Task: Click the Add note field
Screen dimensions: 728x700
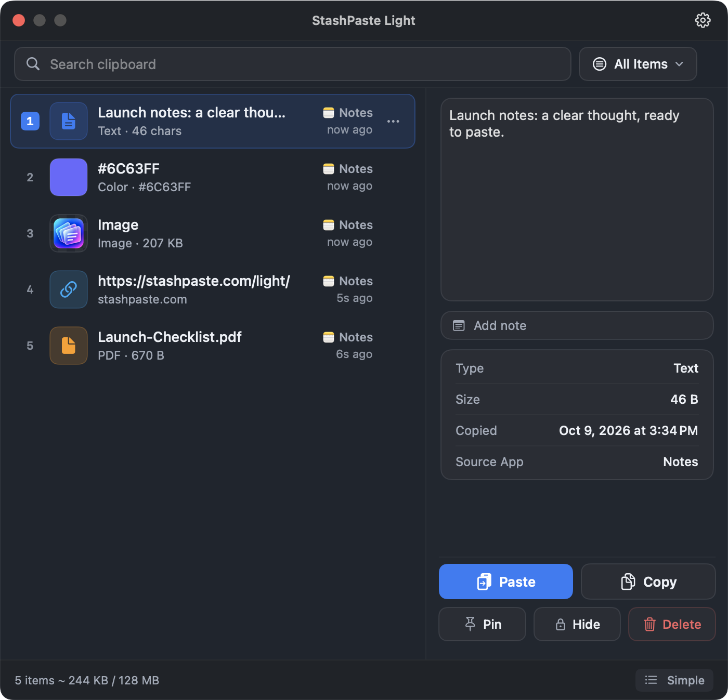Action: (x=577, y=325)
